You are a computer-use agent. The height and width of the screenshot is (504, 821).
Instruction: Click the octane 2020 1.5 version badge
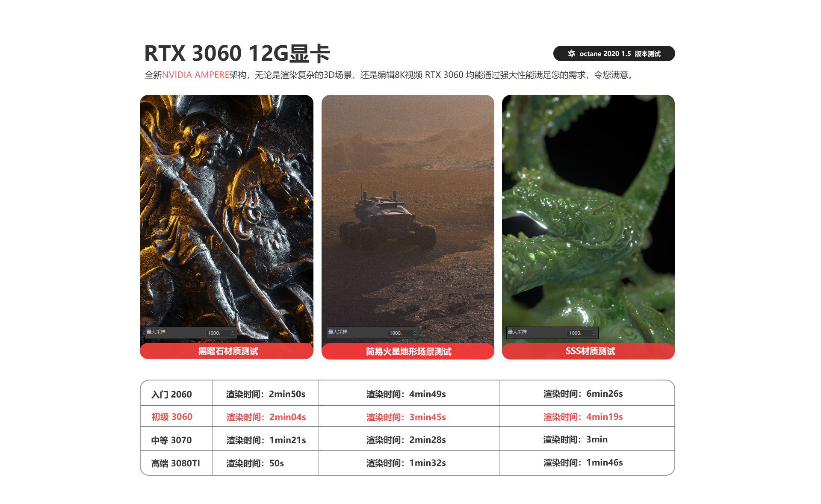coord(614,53)
